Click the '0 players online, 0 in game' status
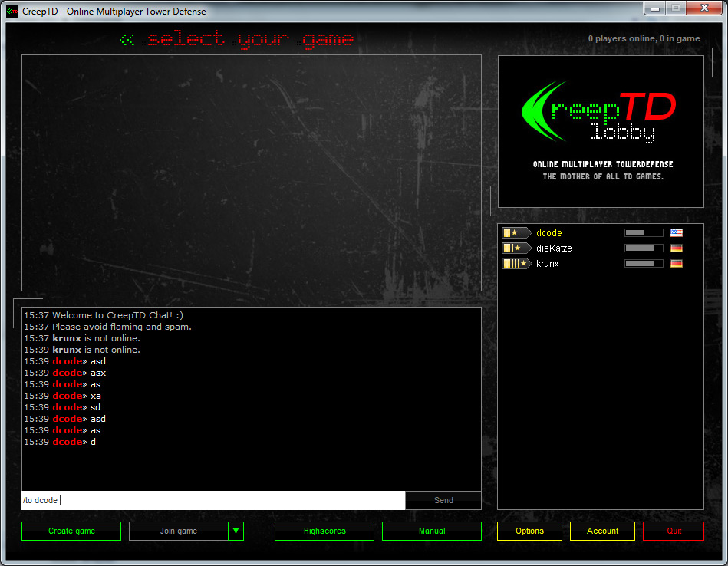 (x=644, y=38)
